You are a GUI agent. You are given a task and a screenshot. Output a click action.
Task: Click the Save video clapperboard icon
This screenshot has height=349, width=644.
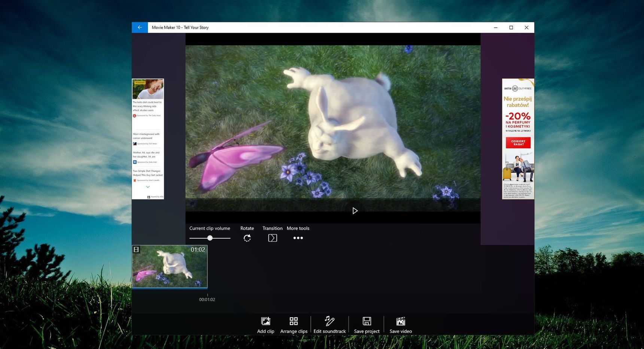(x=401, y=321)
